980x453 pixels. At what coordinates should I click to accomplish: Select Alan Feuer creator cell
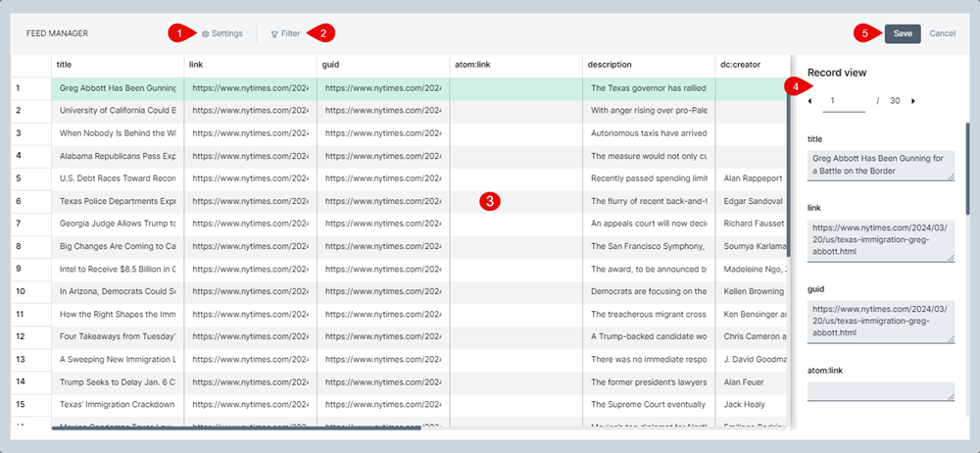coord(752,381)
